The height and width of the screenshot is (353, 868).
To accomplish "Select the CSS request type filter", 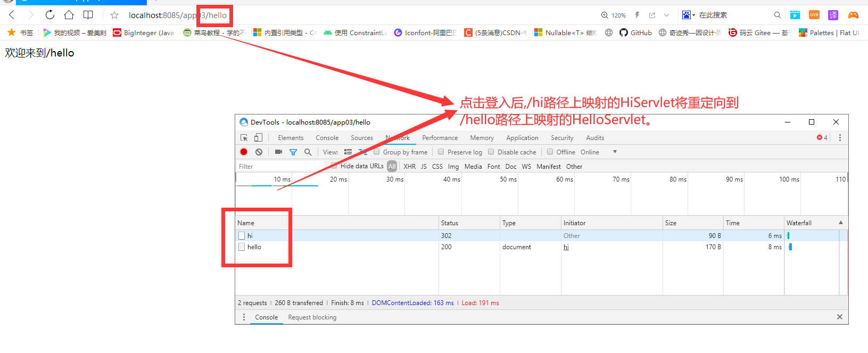I will coord(437,166).
